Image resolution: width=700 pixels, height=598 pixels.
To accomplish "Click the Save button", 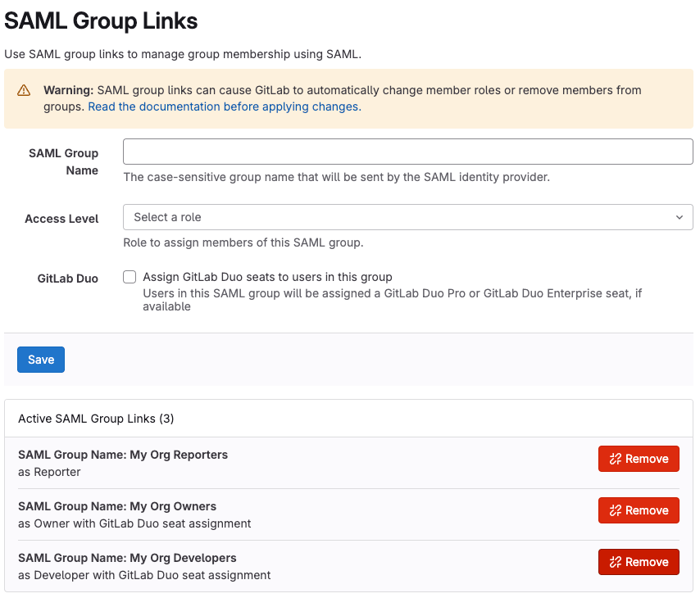I will 40,359.
